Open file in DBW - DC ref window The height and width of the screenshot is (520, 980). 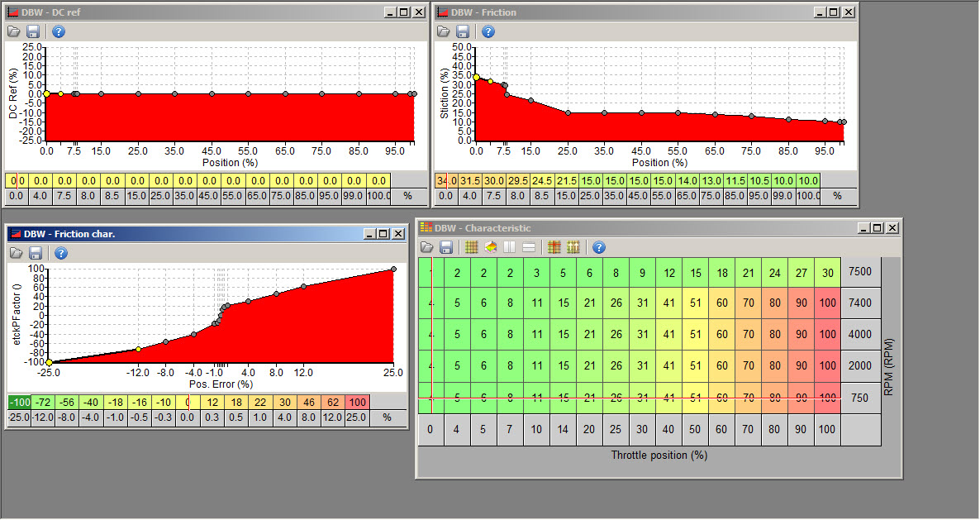tap(14, 31)
